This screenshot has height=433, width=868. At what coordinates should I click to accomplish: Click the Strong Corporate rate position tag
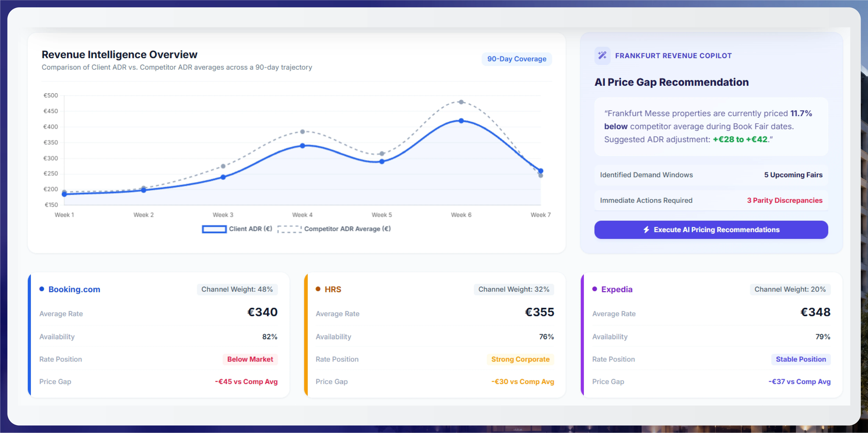pyautogui.click(x=520, y=359)
